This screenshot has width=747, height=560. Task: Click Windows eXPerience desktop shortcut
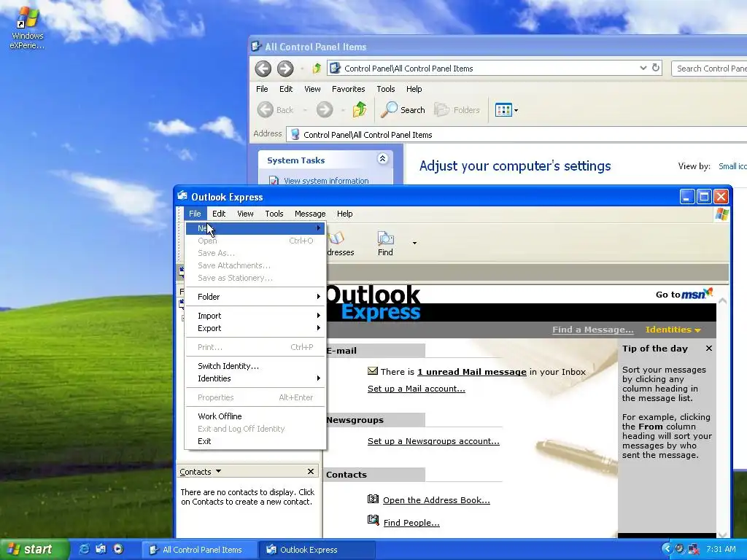click(x=27, y=27)
